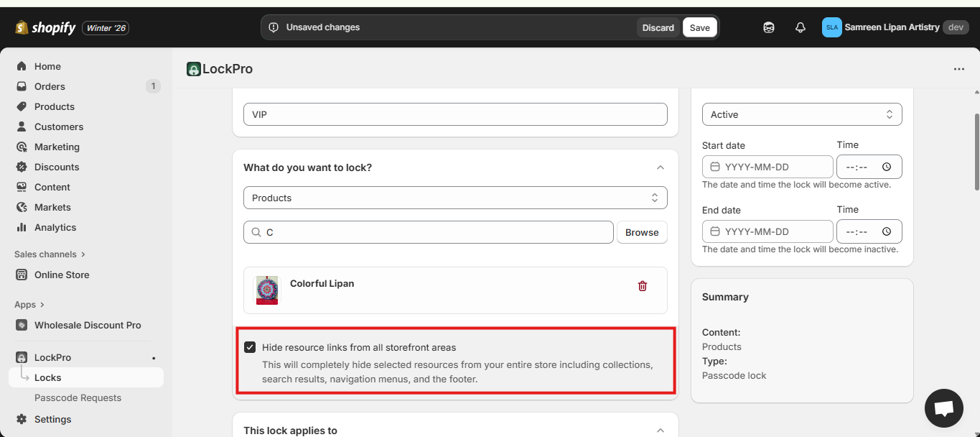980x437 pixels.
Task: Collapse the This lock applies to section
Action: pos(660,430)
